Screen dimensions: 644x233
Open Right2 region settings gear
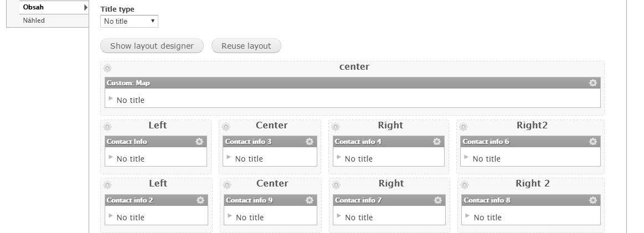pyautogui.click(x=463, y=127)
